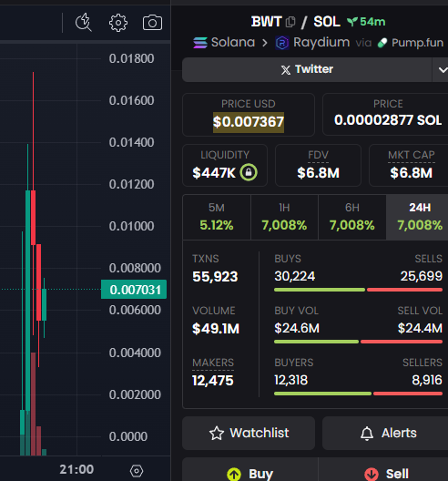Click the Solana chain logo
448x481 pixels.
coord(200,43)
